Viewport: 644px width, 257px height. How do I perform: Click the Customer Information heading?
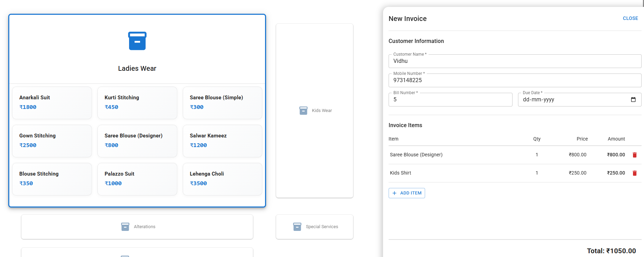point(416,41)
